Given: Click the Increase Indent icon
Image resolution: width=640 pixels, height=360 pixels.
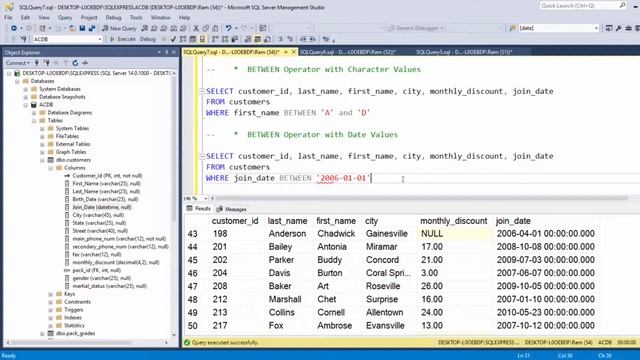Looking at the screenshot, I should click(313, 39).
